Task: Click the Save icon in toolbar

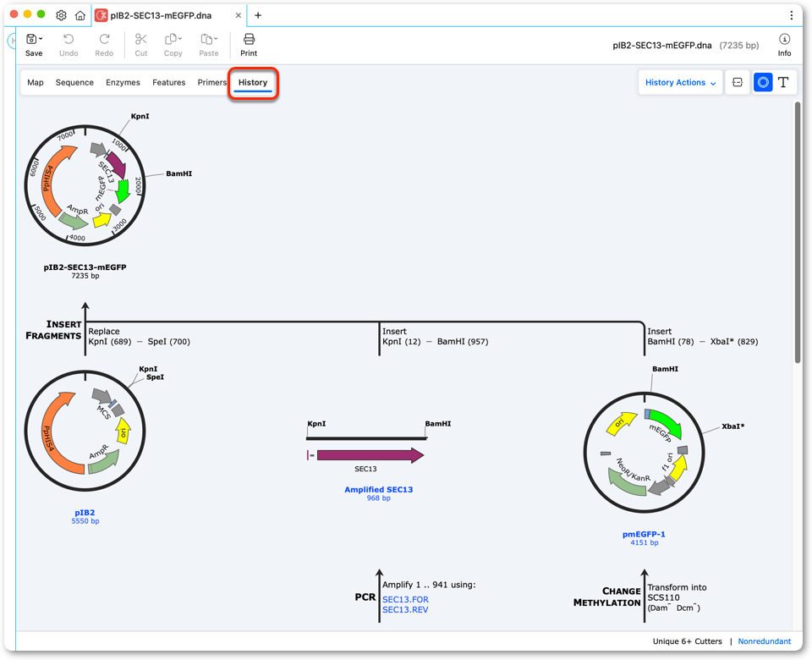Action: point(31,39)
